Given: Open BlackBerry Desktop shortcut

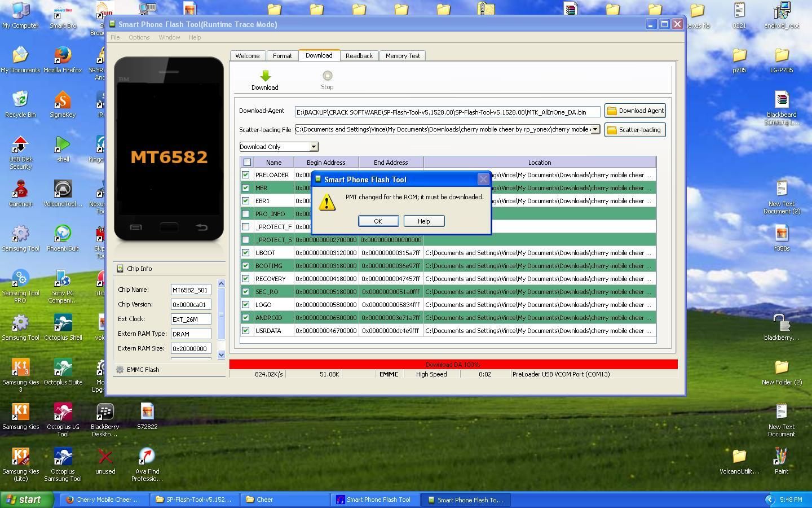Looking at the screenshot, I should tap(105, 412).
